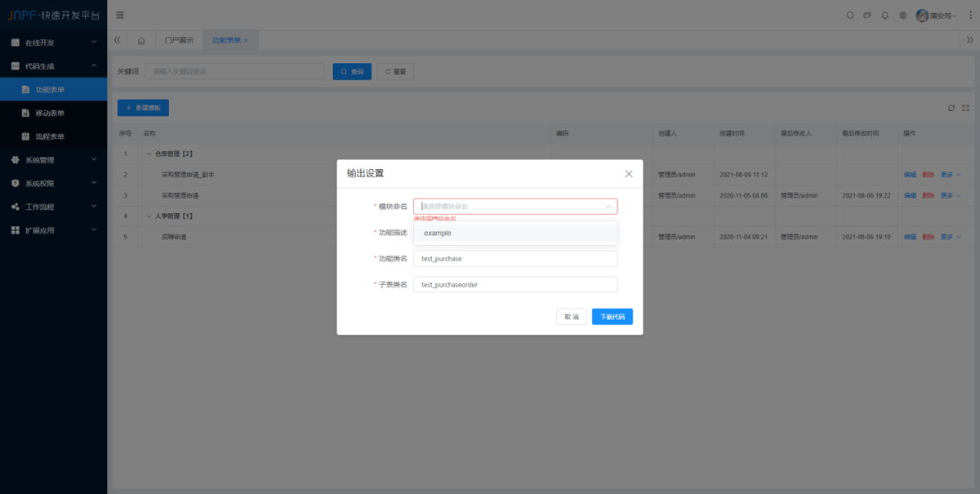Open the user account dropdown menu

[x=937, y=16]
